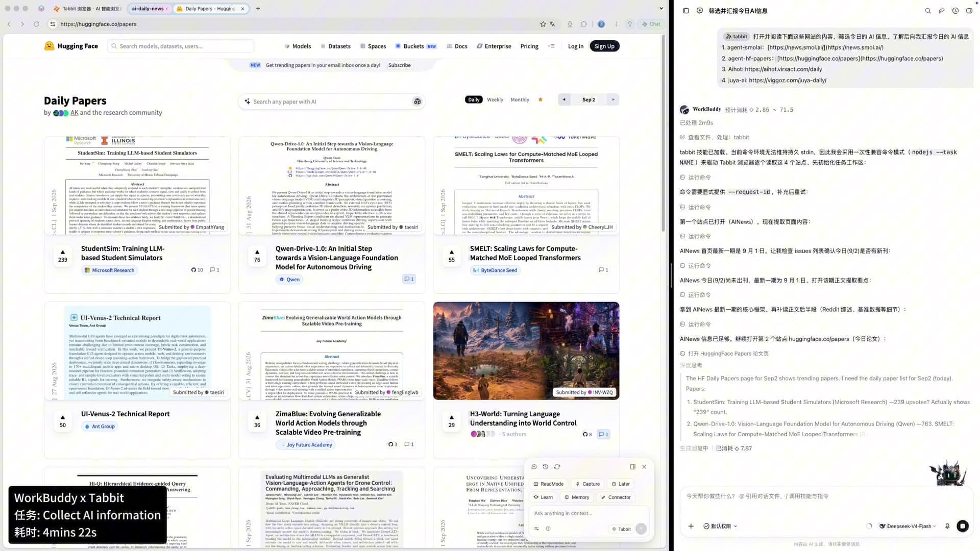Open the AI search icon in paper search

418,102
